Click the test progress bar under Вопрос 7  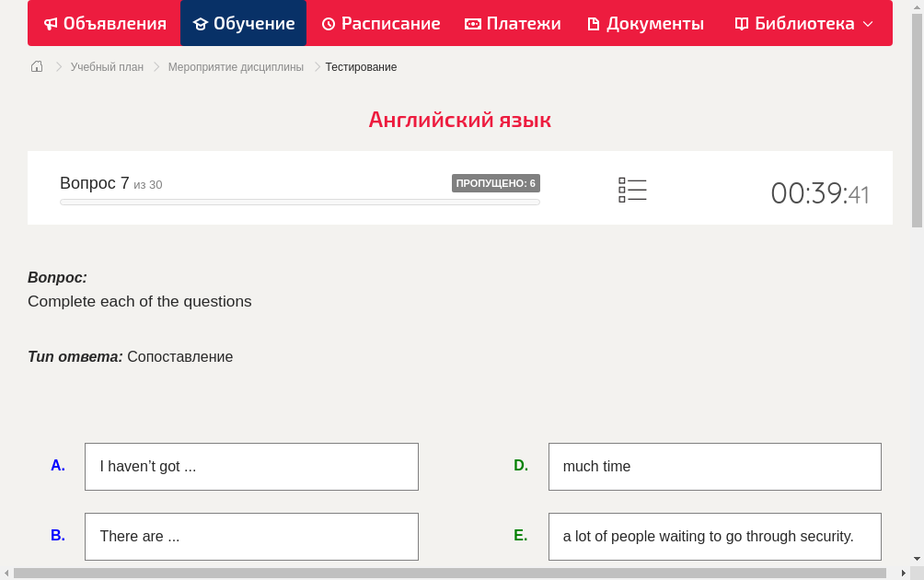click(x=299, y=202)
